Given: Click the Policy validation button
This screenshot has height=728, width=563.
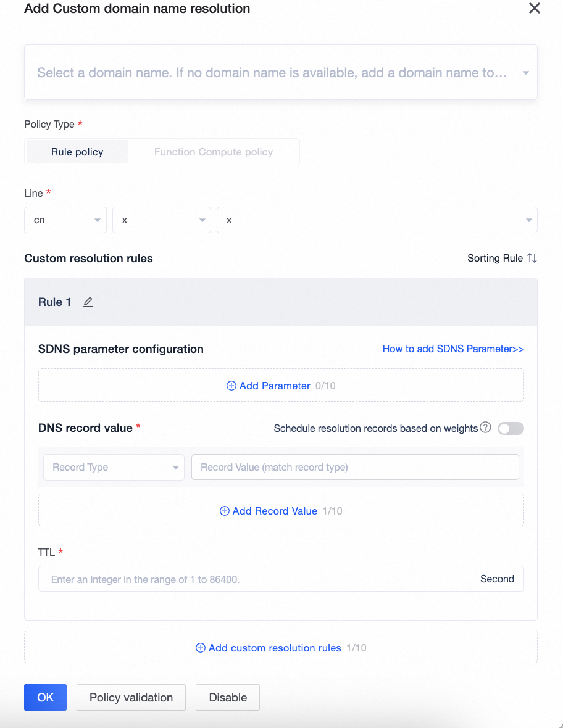Looking at the screenshot, I should [131, 697].
